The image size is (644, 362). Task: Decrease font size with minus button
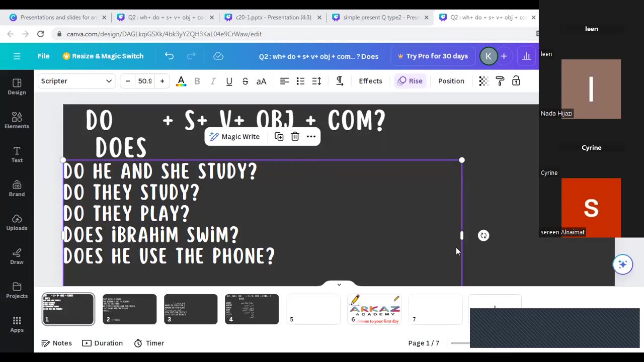point(128,81)
